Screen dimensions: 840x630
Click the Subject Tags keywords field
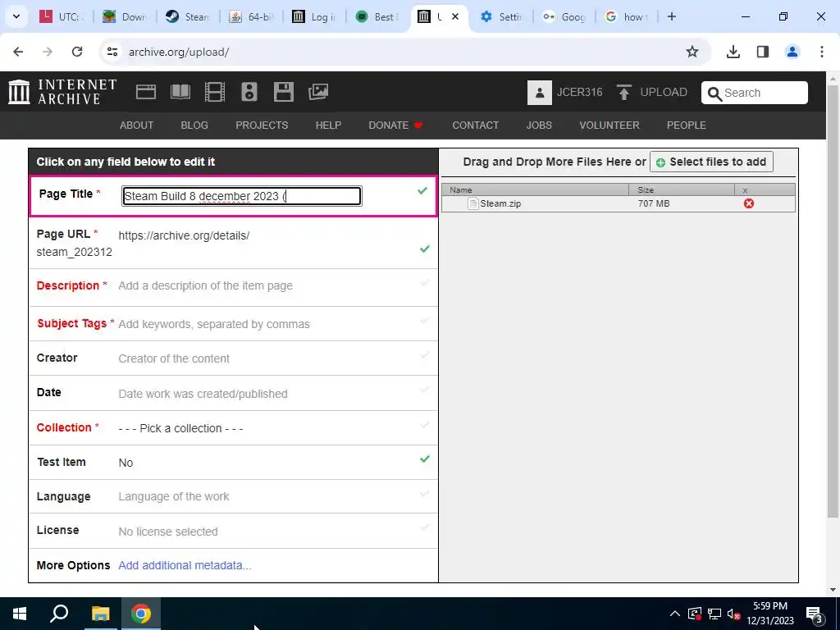click(234, 323)
